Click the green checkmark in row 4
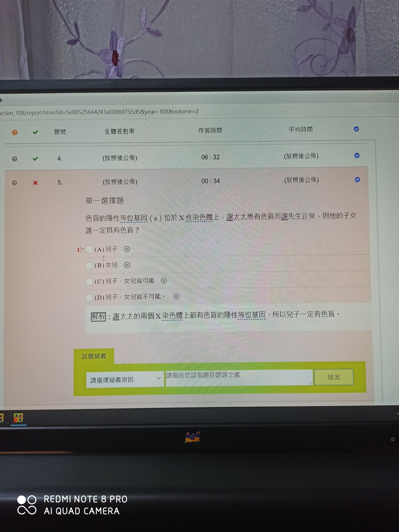399x532 pixels. click(35, 159)
